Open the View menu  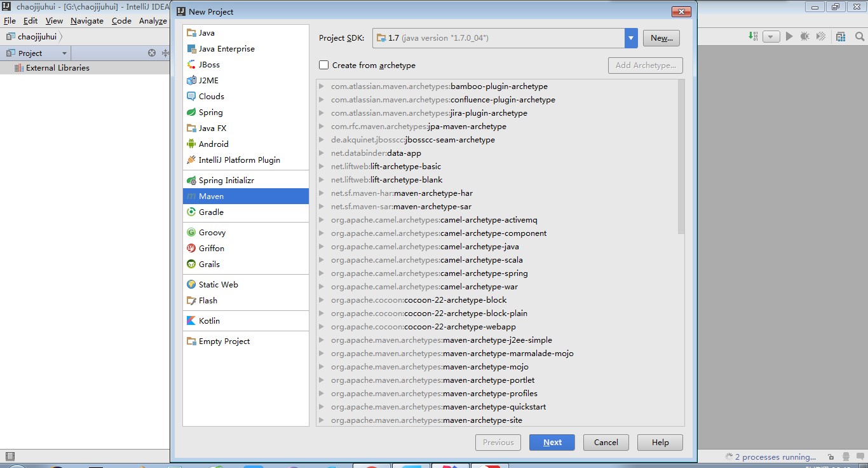click(x=54, y=20)
